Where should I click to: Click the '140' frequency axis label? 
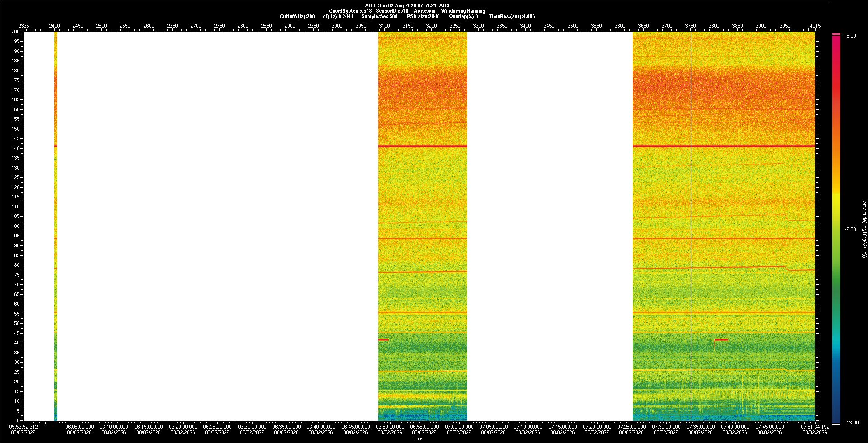tap(16, 148)
